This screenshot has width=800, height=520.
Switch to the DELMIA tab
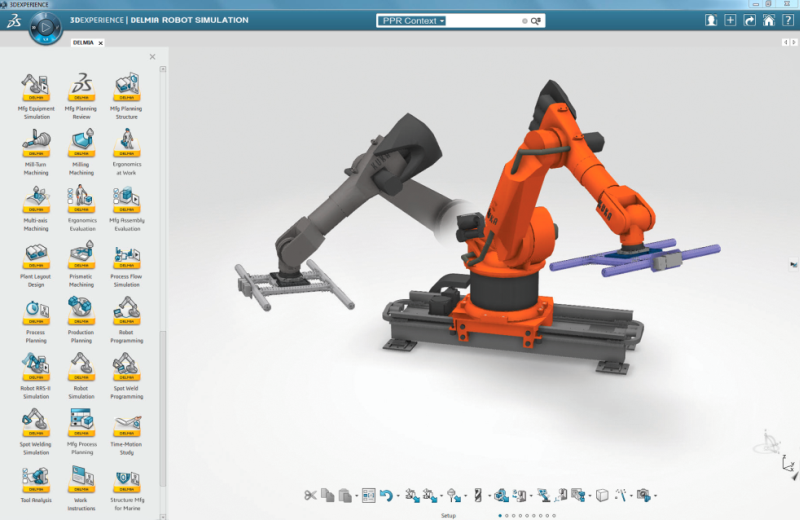(x=83, y=43)
